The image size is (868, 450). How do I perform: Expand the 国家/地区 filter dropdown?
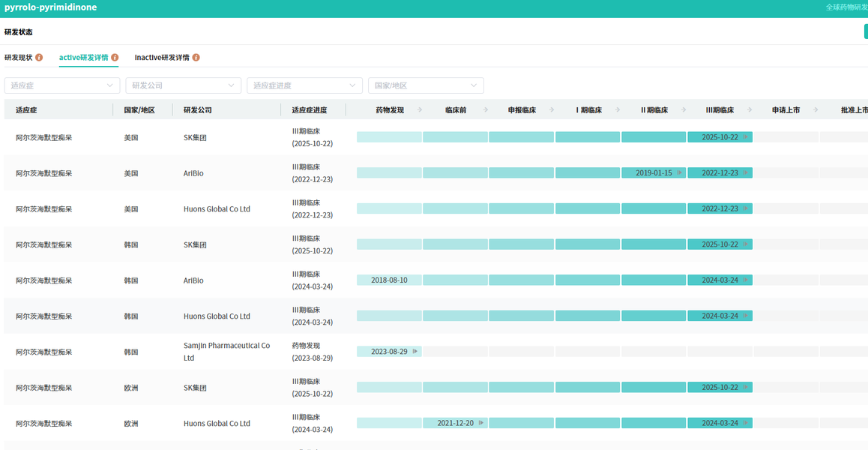pos(426,85)
